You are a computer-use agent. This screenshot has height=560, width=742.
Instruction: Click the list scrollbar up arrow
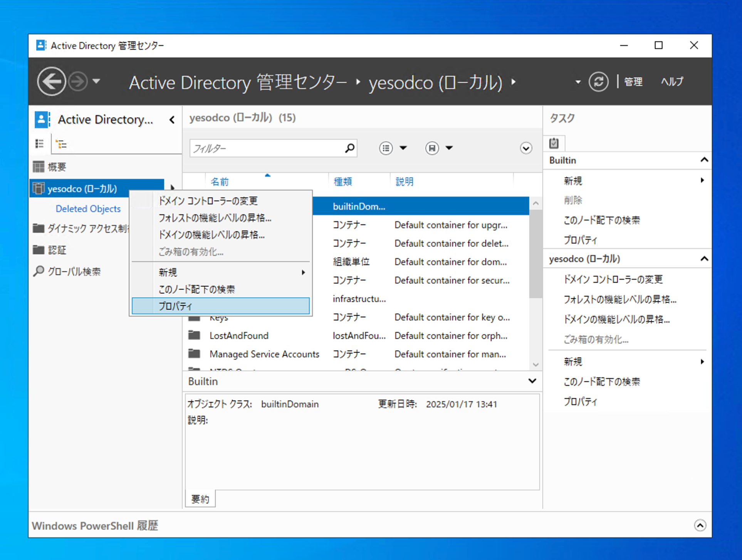coord(536,203)
